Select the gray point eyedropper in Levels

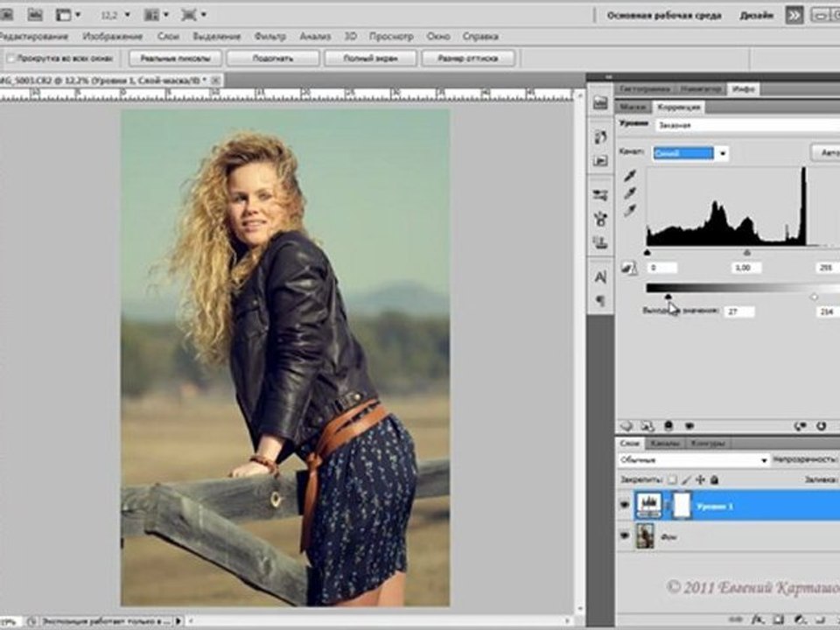(x=631, y=192)
